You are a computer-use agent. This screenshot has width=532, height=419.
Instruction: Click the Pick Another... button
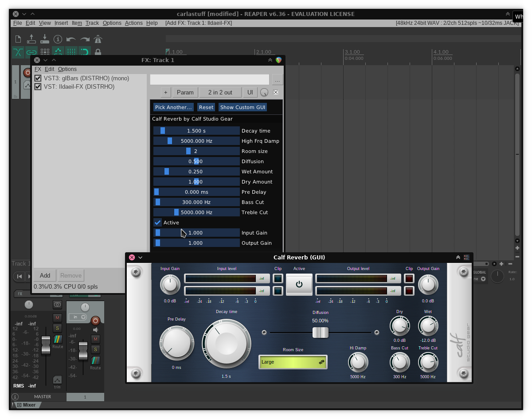click(173, 107)
